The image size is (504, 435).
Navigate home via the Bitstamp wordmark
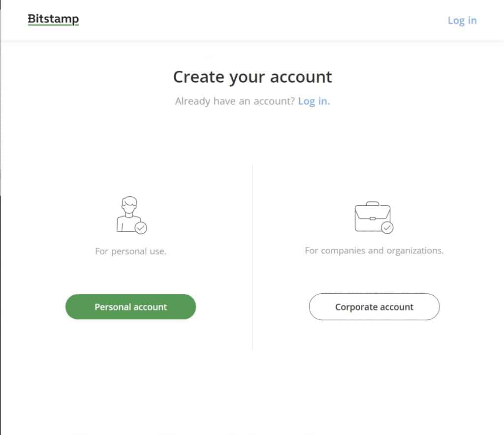pyautogui.click(x=53, y=19)
